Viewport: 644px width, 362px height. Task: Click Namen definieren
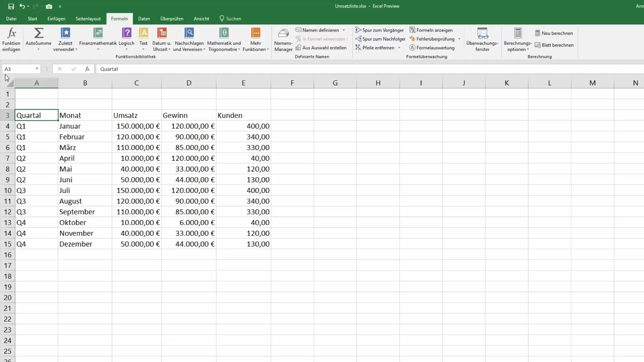tap(317, 30)
